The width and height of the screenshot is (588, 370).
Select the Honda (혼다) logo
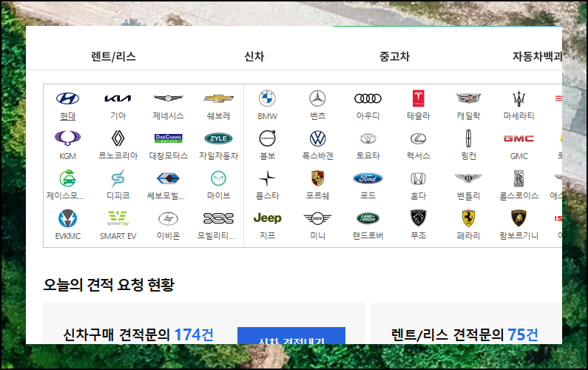[418, 178]
